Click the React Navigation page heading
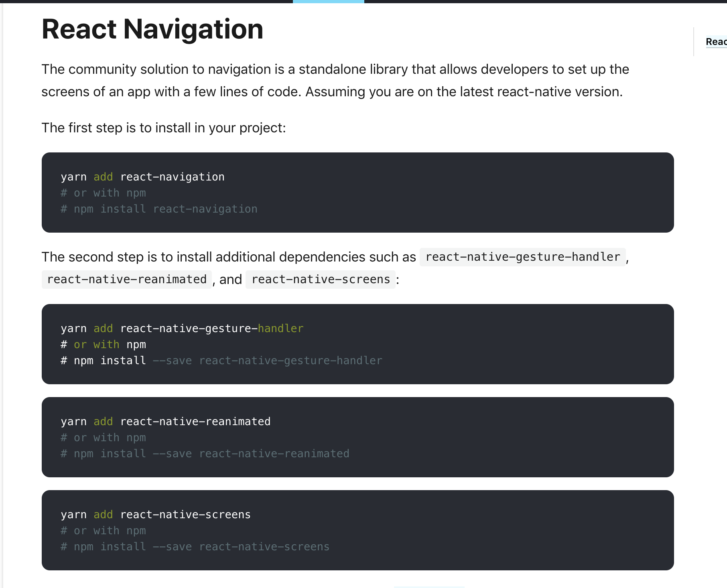 pos(152,29)
